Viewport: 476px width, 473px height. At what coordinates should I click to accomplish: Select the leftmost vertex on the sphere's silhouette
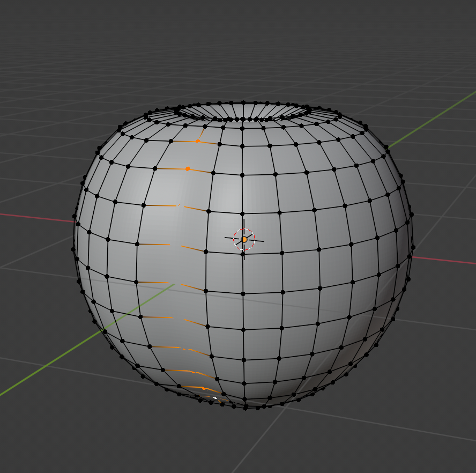tap(73, 249)
